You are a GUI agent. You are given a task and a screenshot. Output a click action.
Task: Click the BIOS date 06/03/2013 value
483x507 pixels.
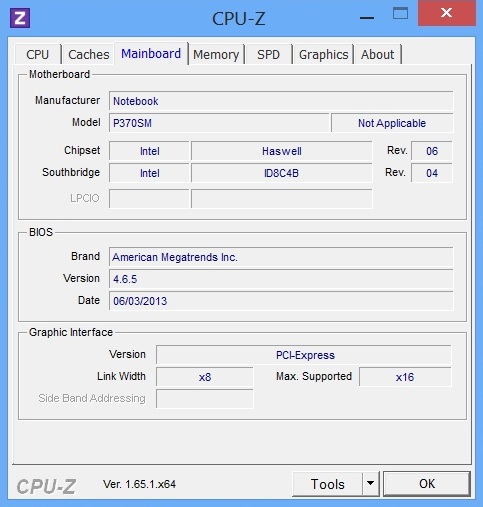[281, 301]
